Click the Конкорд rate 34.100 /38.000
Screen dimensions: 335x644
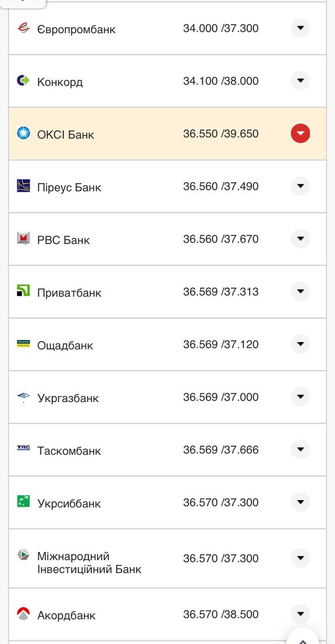tap(220, 81)
